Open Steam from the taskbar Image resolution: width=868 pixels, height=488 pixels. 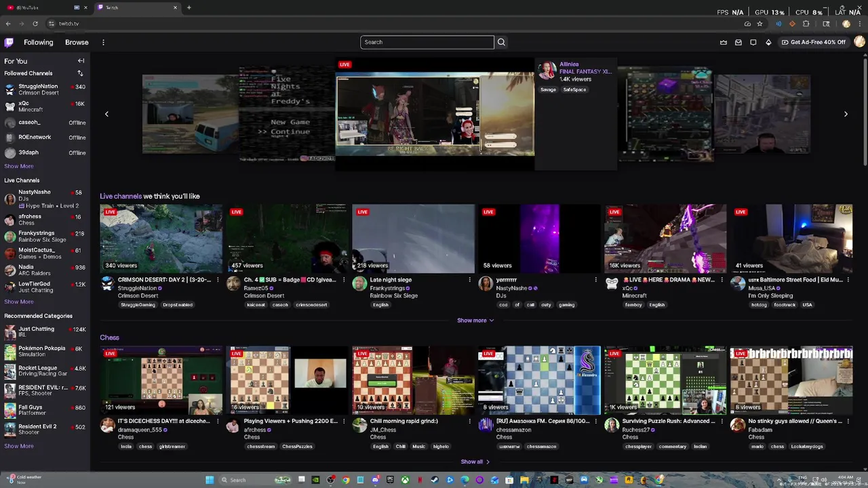(x=435, y=480)
